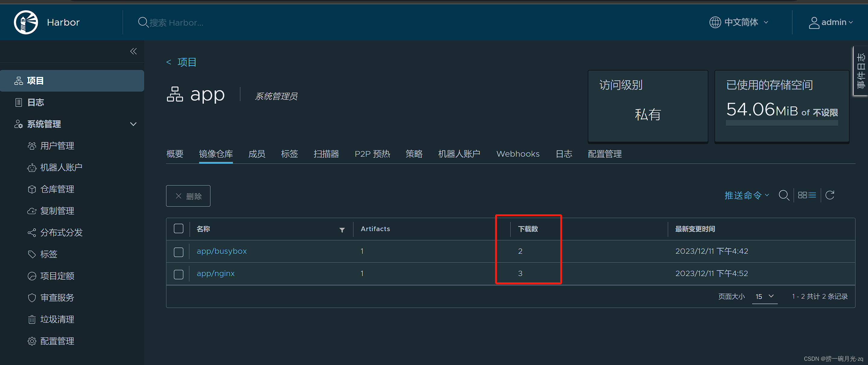The image size is (868, 365).
Task: Switch to the 概要 tab
Action: 175,154
